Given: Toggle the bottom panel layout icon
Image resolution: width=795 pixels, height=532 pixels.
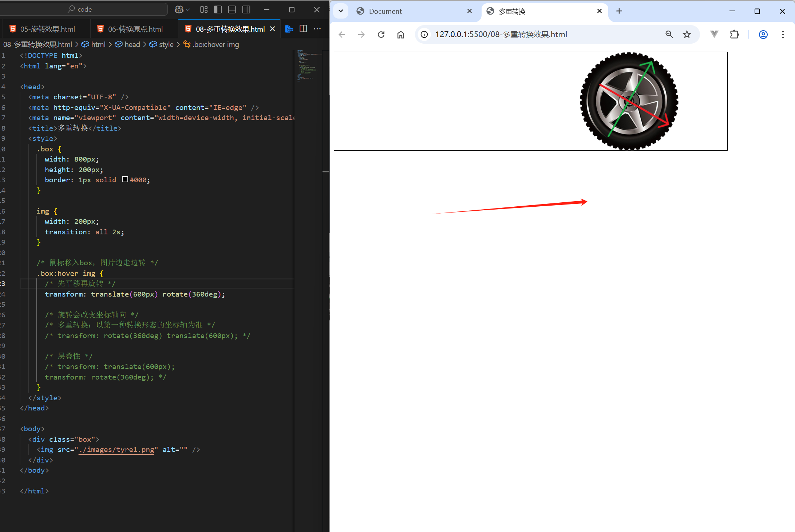Looking at the screenshot, I should point(232,9).
